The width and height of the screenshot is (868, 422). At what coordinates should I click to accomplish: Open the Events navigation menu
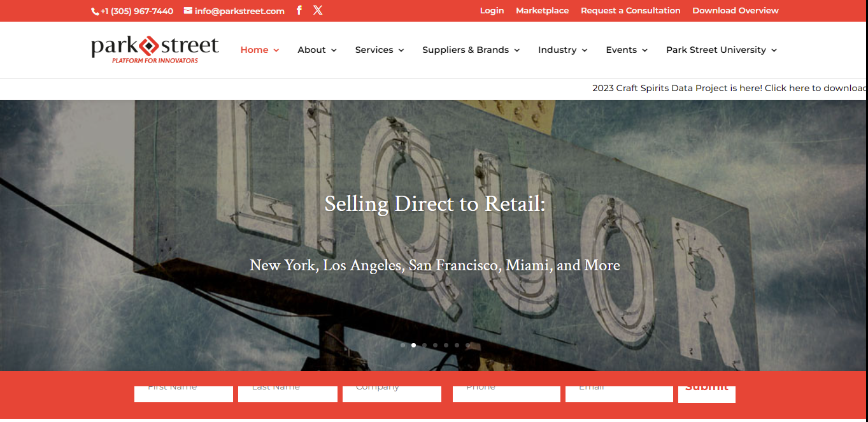[627, 50]
